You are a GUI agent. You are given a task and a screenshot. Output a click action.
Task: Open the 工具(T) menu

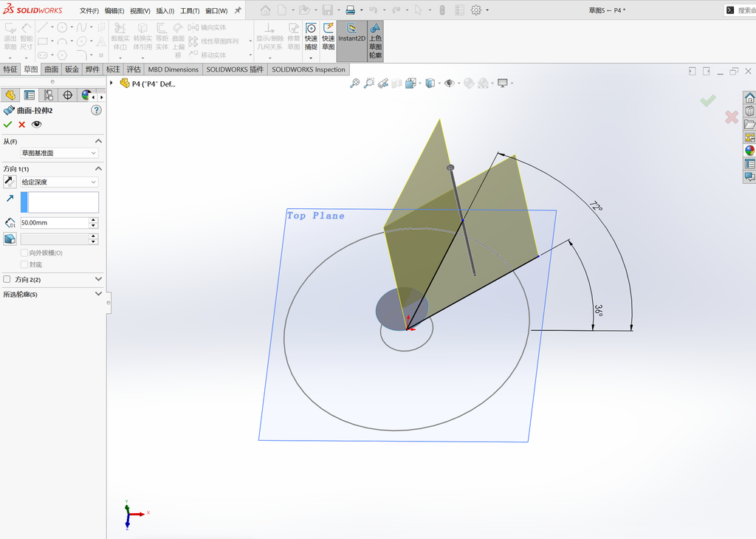coord(190,10)
